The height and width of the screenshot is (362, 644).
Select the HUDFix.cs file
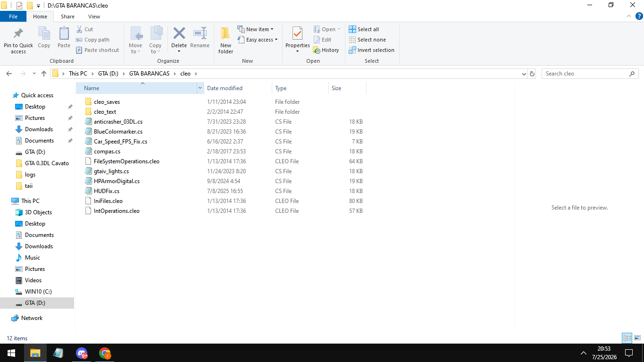[x=107, y=191]
